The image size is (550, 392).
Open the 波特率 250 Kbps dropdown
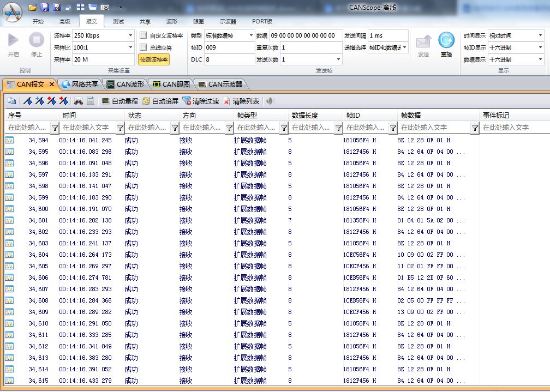point(130,35)
